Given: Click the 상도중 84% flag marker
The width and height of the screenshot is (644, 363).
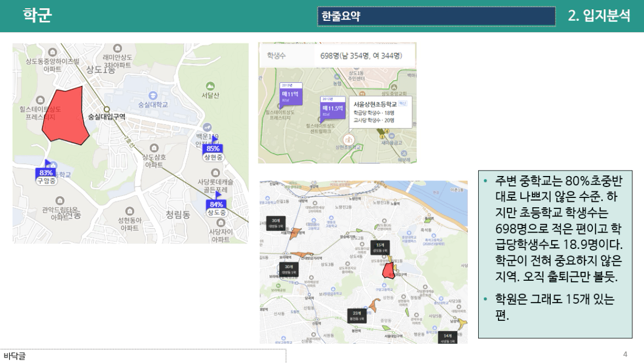Looking at the screenshot, I should point(216,205).
